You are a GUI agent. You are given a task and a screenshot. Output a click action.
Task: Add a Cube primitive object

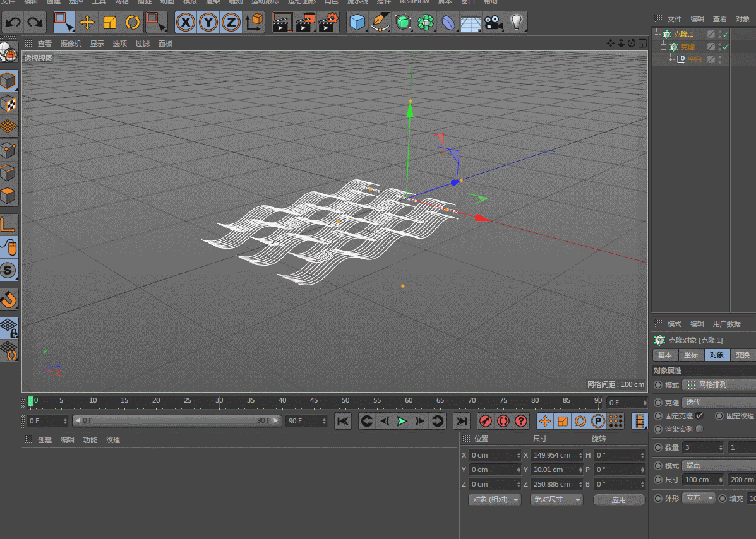coord(358,23)
